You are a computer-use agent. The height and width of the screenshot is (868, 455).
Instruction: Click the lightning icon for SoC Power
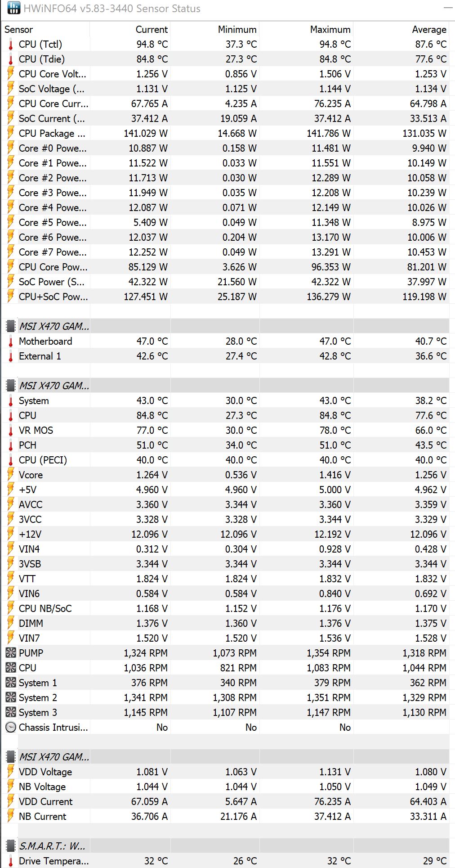point(11,282)
